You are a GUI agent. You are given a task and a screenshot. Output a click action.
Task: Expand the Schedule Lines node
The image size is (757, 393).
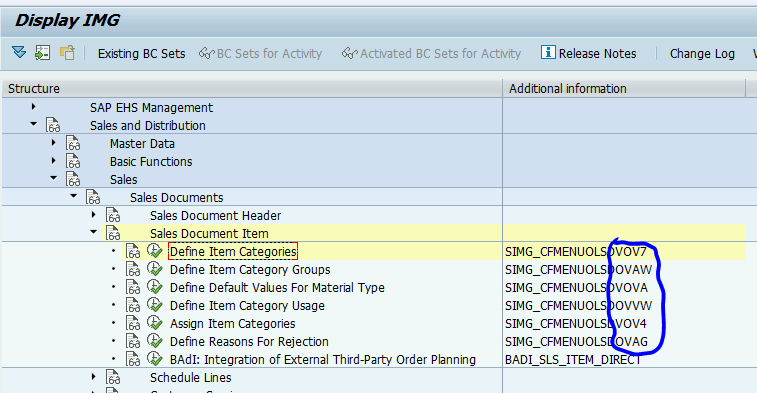tap(94, 377)
